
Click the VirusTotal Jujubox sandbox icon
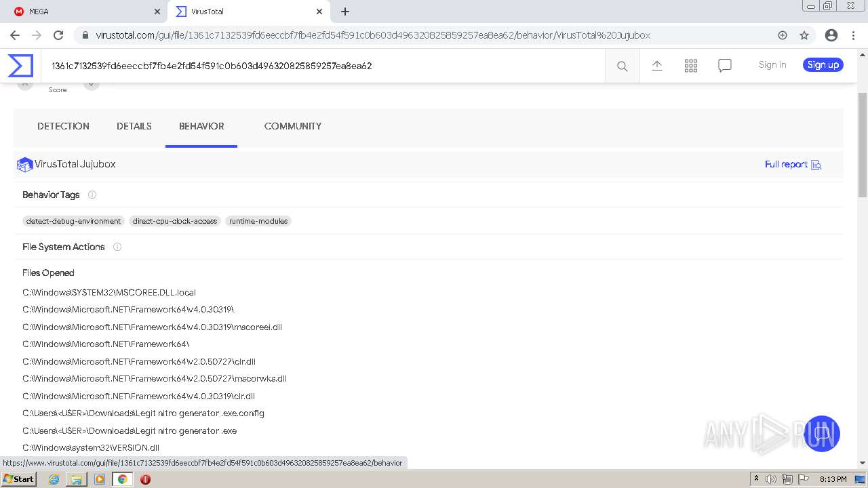tap(25, 165)
